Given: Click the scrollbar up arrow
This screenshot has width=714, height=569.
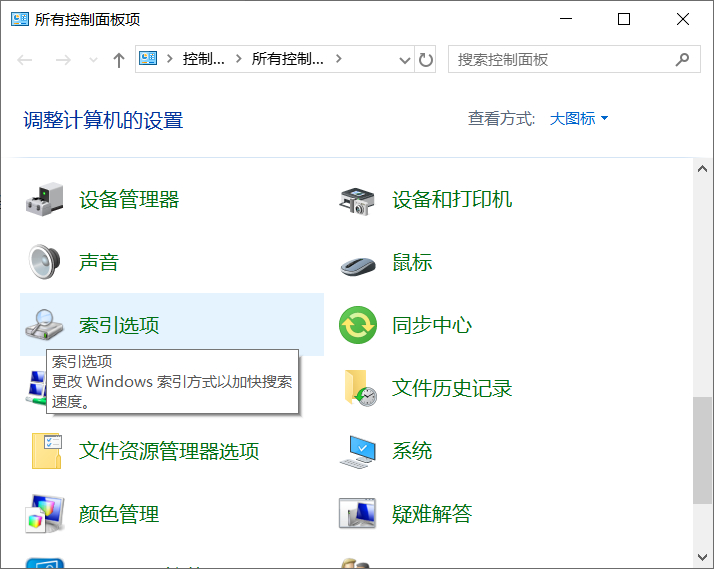Looking at the screenshot, I should tap(702, 169).
